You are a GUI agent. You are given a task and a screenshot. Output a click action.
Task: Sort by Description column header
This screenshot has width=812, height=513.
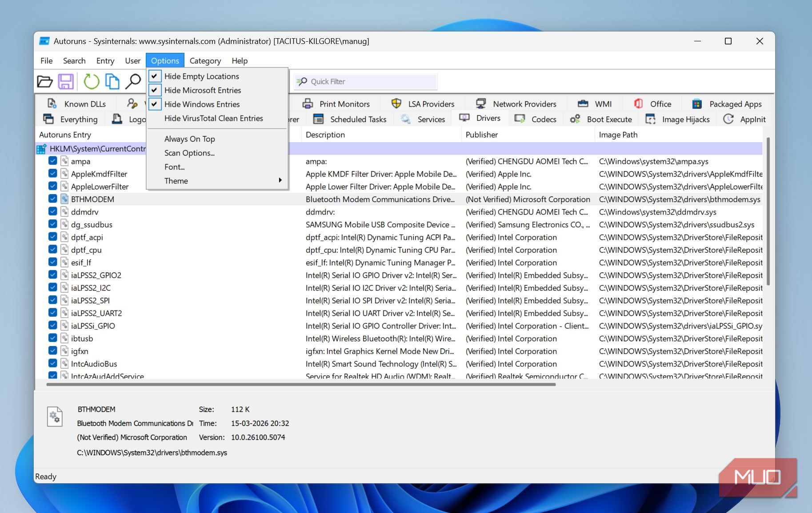tap(381, 135)
